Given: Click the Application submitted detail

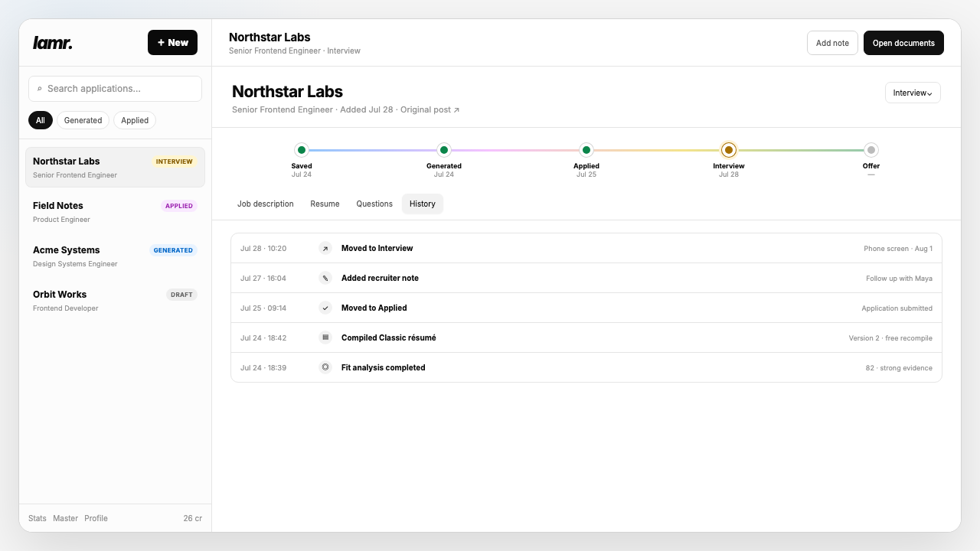Looking at the screenshot, I should [x=897, y=308].
